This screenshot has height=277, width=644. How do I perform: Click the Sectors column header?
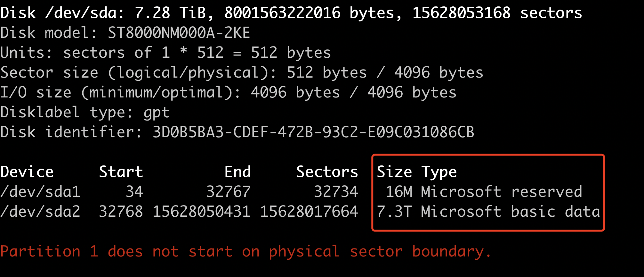point(327,172)
